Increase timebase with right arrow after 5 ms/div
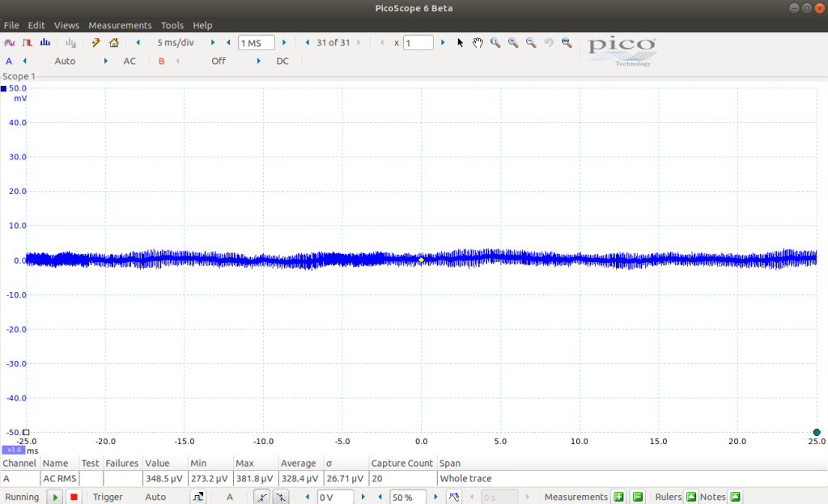 pos(213,43)
